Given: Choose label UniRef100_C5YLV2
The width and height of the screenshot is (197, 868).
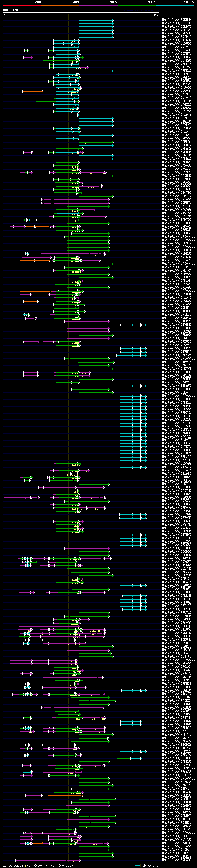Looking at the screenshot, I should click(177, 125).
